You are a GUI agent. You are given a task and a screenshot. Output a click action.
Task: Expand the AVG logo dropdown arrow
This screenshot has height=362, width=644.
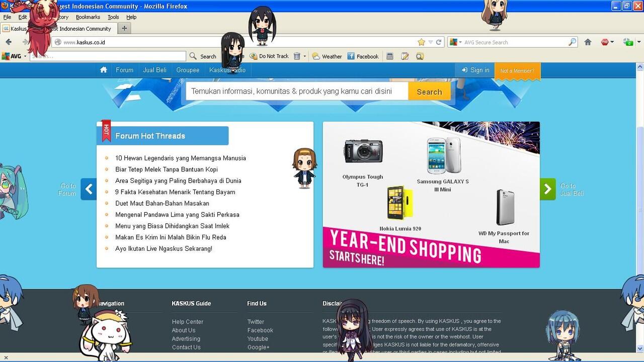(25, 56)
